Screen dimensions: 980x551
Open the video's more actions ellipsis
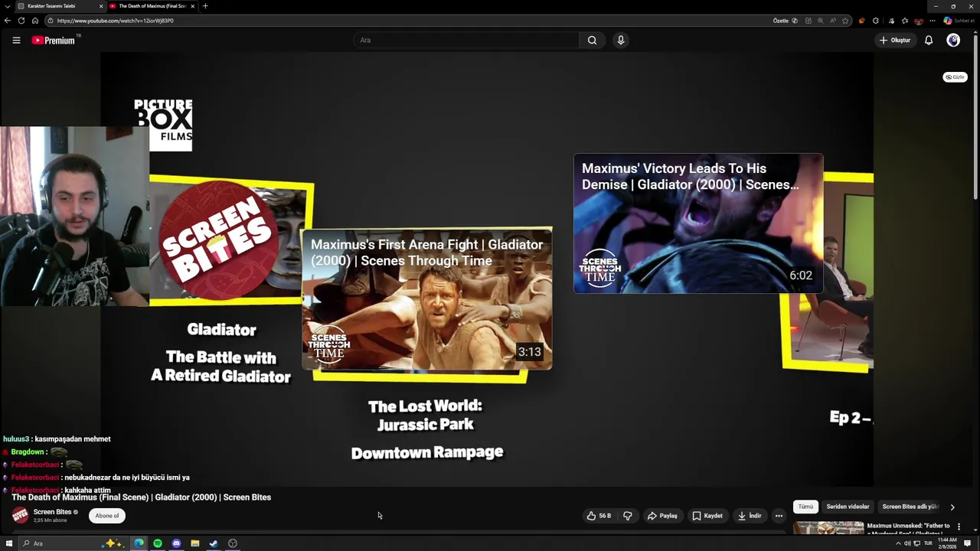[779, 516]
